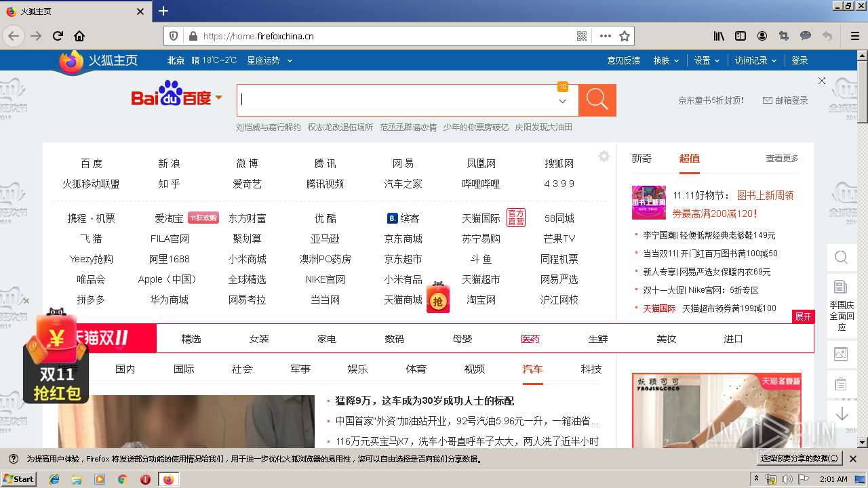Open the Library bookshelf icon
Viewport: 868px width, 488px height.
point(719,36)
